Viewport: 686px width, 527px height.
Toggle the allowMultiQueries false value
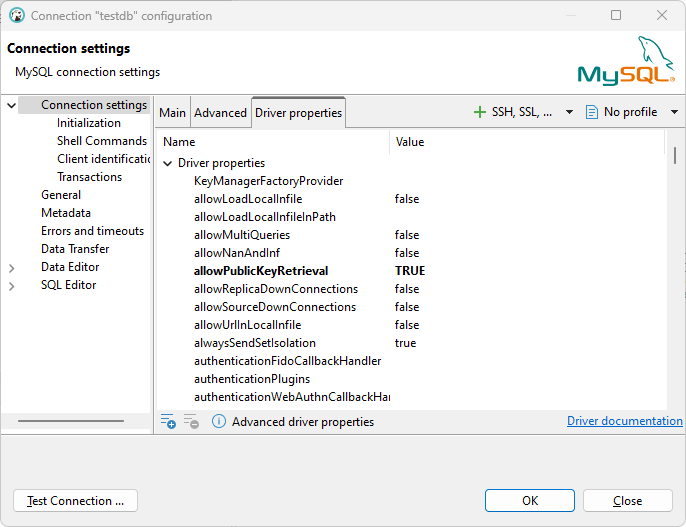pos(407,235)
